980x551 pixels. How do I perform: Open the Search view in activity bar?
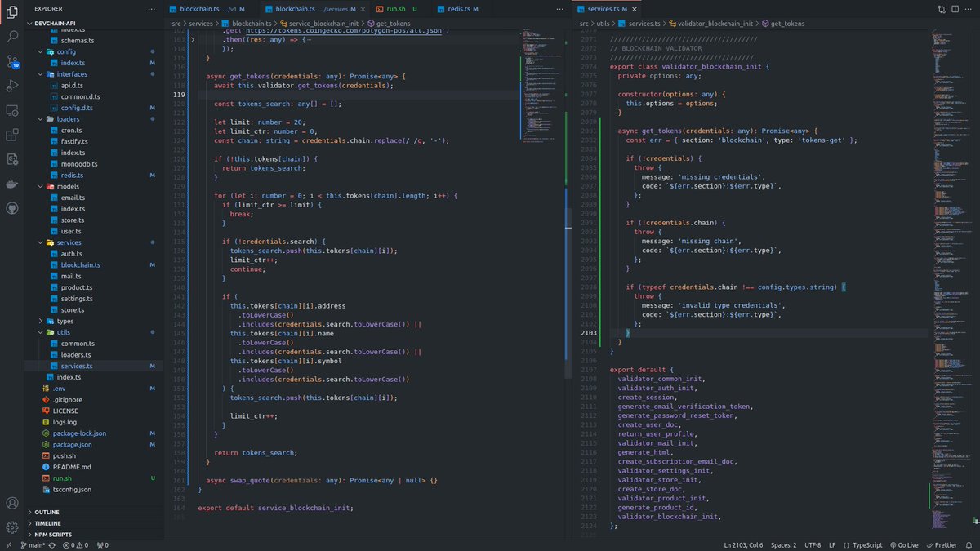(x=12, y=37)
